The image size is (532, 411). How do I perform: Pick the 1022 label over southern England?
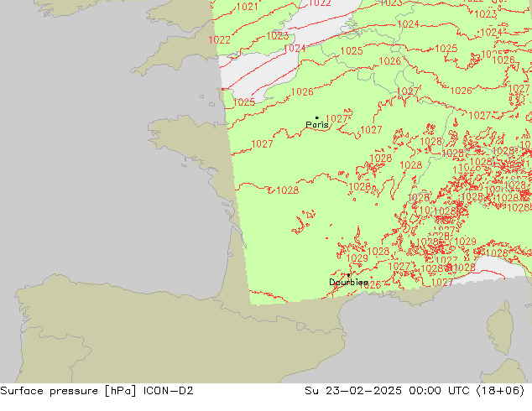219,40
